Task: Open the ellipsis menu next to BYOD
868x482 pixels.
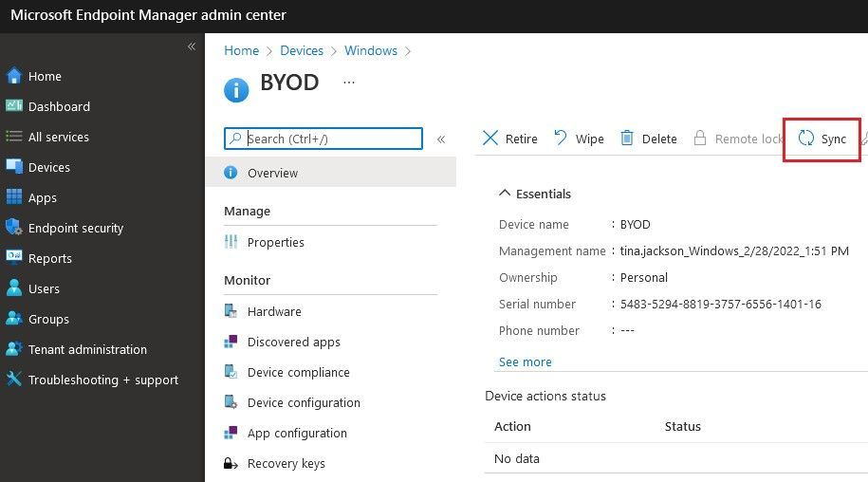Action: 349,83
